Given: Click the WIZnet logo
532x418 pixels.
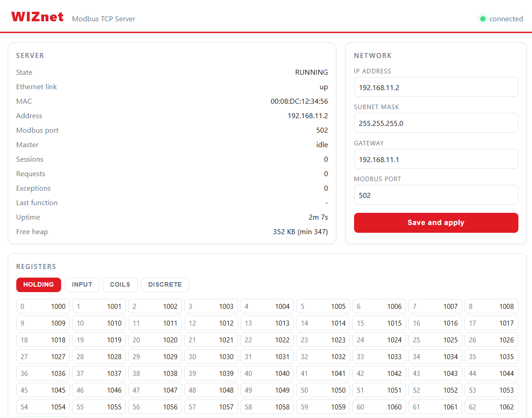Looking at the screenshot, I should (x=37, y=17).
